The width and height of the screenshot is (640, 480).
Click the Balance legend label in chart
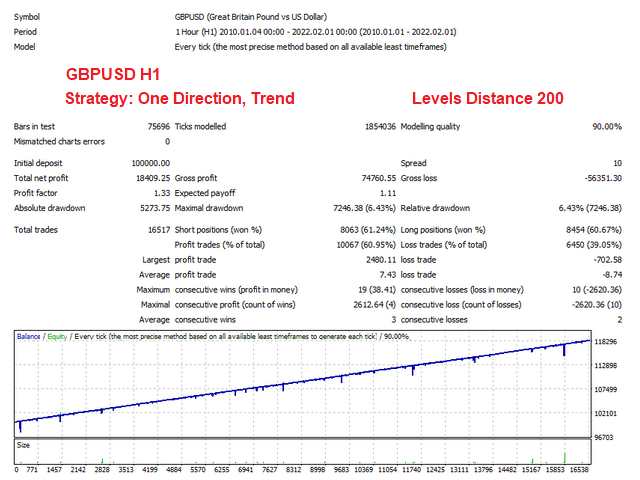(28, 337)
